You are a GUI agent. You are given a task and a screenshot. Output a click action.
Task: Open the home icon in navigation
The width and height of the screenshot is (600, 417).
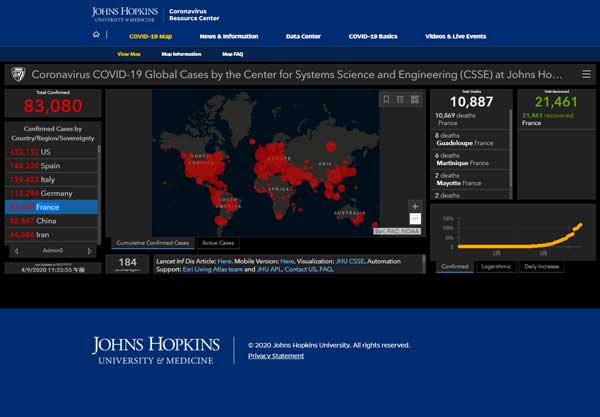coord(96,35)
